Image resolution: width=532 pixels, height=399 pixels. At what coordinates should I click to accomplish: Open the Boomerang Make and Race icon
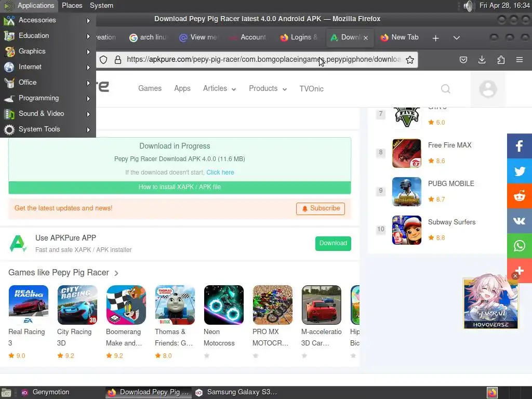126,305
